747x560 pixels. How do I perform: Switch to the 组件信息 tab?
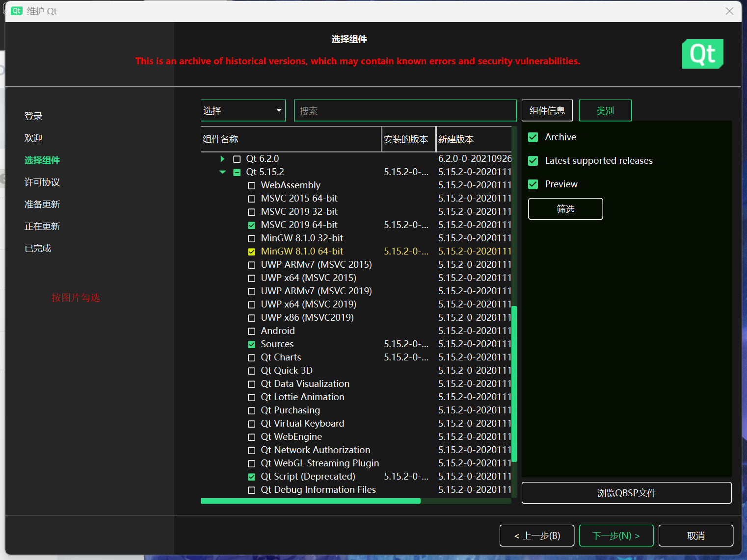point(547,110)
